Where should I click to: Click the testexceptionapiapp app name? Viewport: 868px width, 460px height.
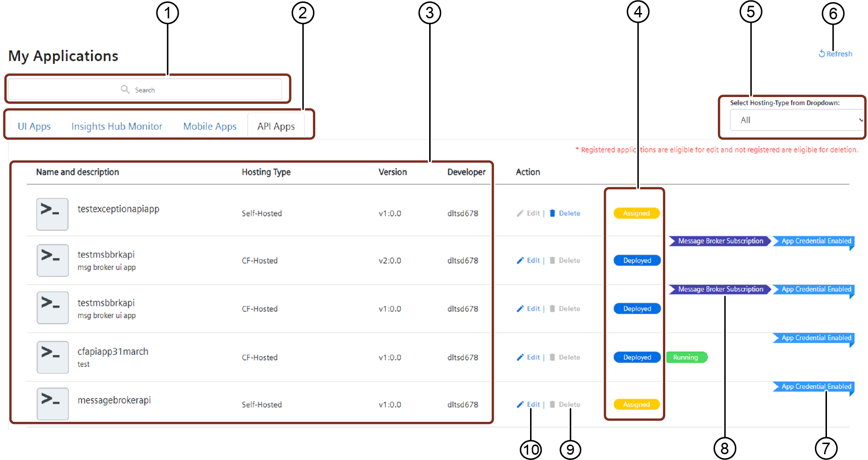pyautogui.click(x=118, y=209)
